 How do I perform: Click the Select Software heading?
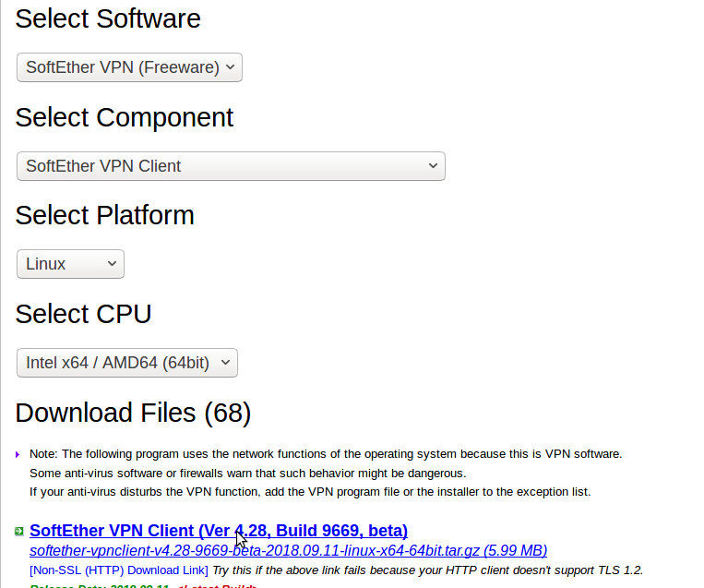(x=108, y=18)
